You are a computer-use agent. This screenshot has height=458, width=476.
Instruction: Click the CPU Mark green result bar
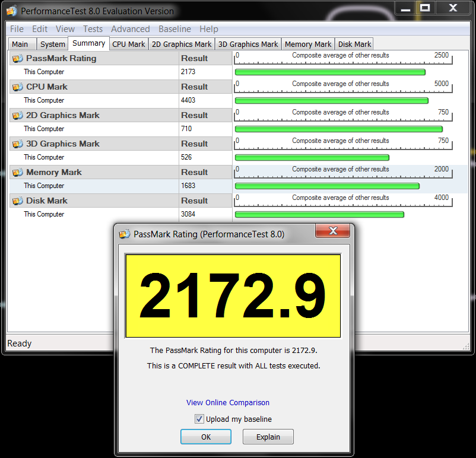point(332,101)
